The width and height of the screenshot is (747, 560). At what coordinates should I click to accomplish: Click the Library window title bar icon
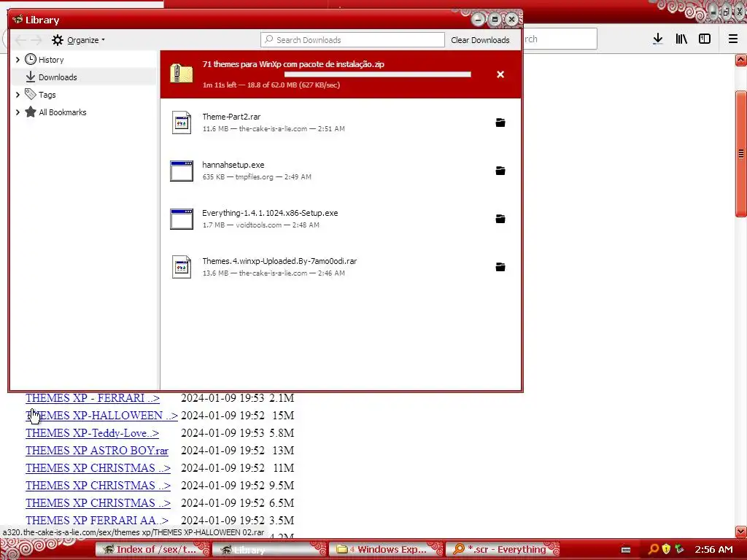18,20
